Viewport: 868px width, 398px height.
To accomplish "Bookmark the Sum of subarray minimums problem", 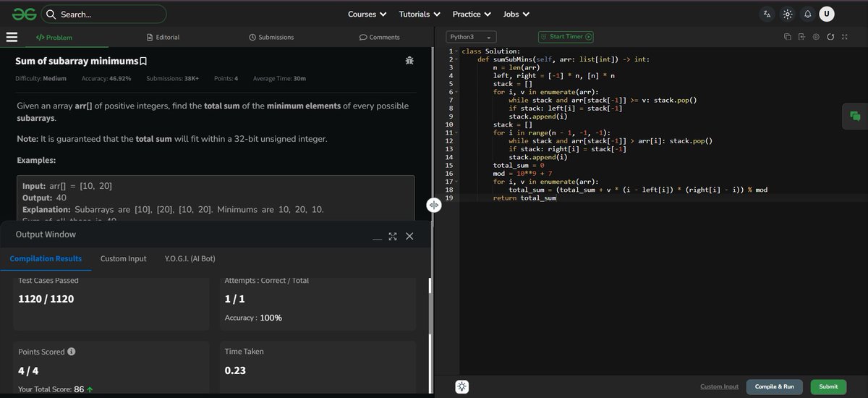I will pos(143,62).
